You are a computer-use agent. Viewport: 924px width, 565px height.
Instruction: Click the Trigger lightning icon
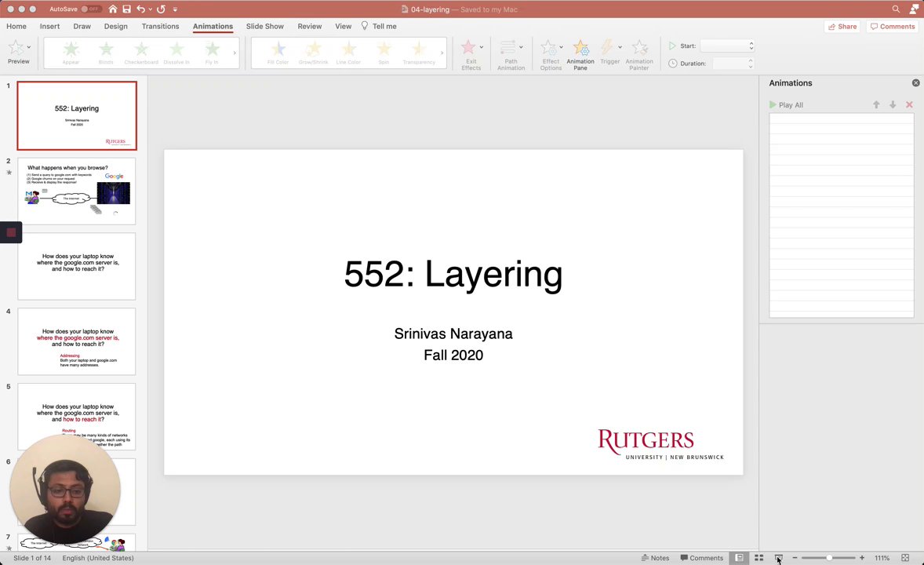[x=607, y=47]
